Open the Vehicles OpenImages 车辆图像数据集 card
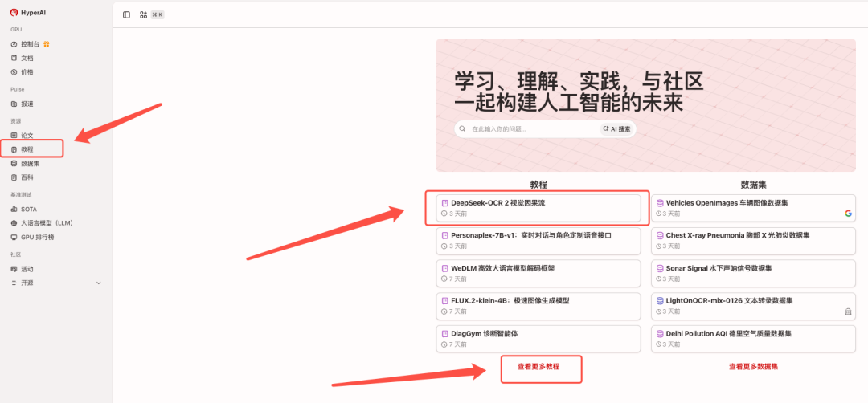 point(753,208)
